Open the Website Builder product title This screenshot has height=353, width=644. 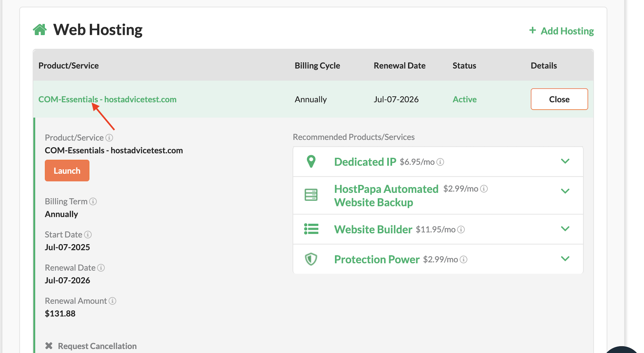click(x=373, y=229)
